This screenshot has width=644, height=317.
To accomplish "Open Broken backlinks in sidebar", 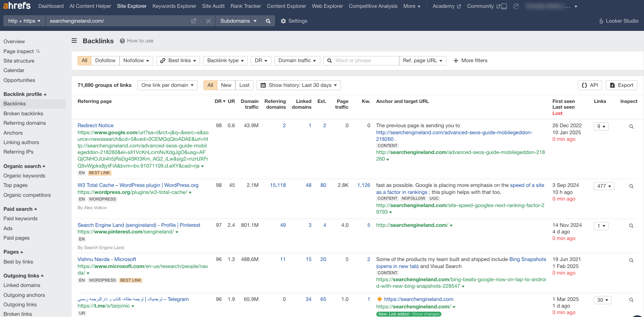I will pyautogui.click(x=23, y=114).
